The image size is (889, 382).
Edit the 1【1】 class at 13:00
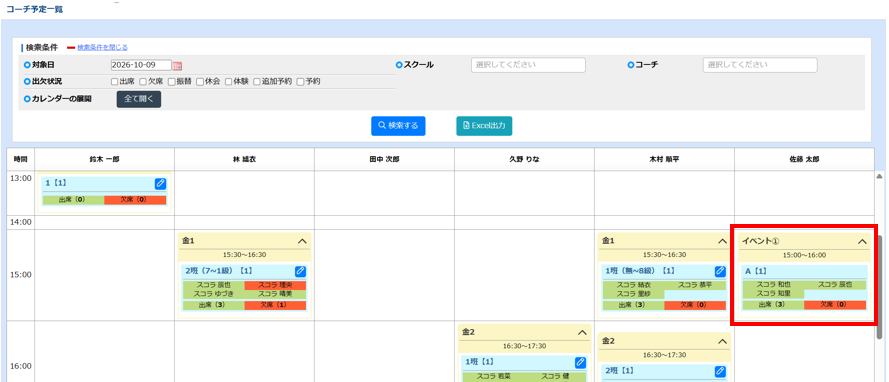tap(160, 184)
